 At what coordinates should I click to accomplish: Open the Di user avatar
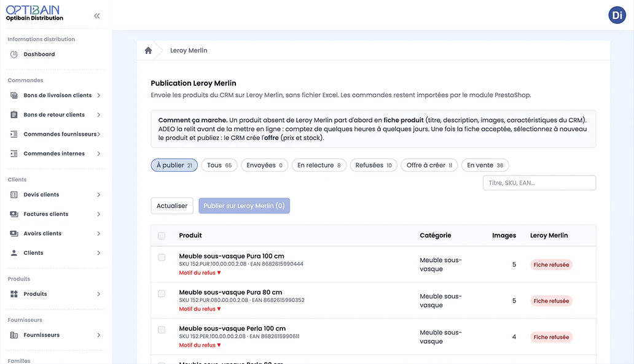coord(617,15)
